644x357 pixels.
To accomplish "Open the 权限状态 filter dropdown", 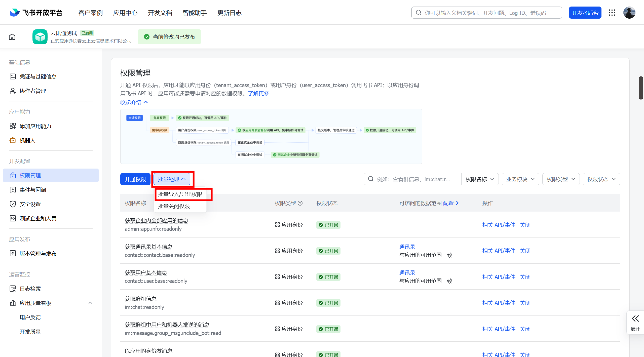I will click(x=601, y=179).
